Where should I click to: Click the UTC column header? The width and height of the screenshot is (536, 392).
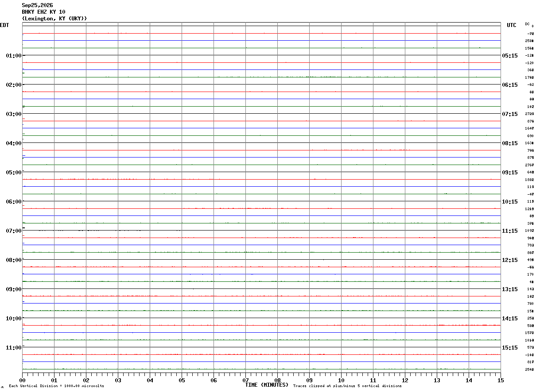click(x=512, y=25)
